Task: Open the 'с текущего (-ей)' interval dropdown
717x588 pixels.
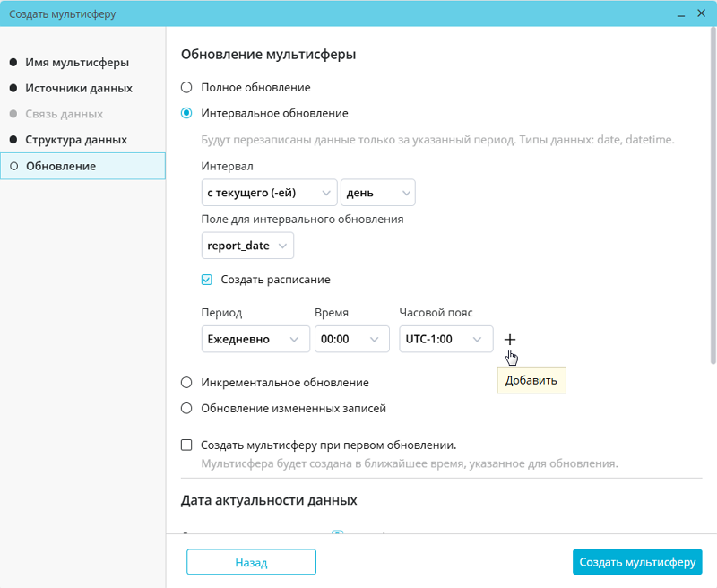Action: coord(269,193)
